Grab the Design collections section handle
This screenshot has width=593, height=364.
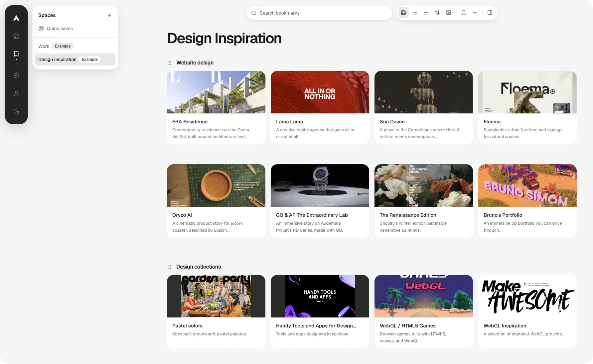(x=170, y=267)
